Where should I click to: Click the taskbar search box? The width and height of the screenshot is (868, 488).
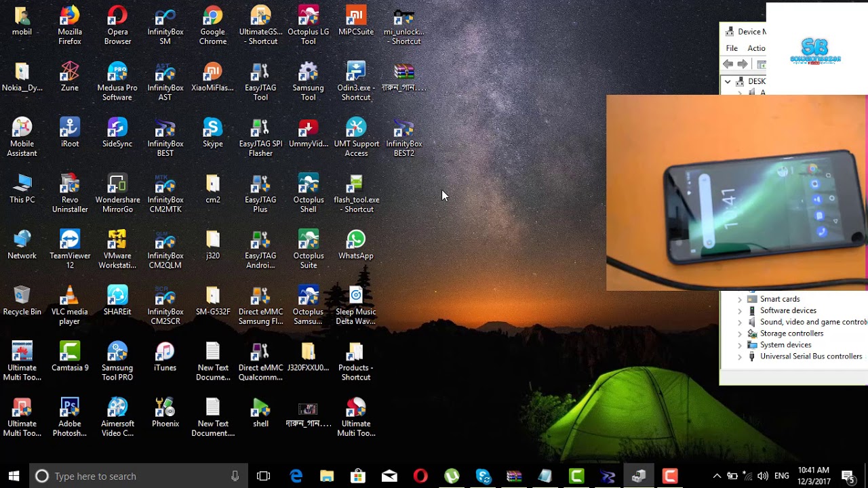point(139,476)
